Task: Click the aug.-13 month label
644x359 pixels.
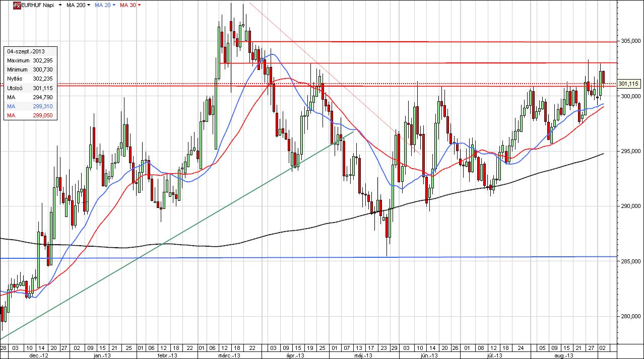Action: click(x=564, y=355)
